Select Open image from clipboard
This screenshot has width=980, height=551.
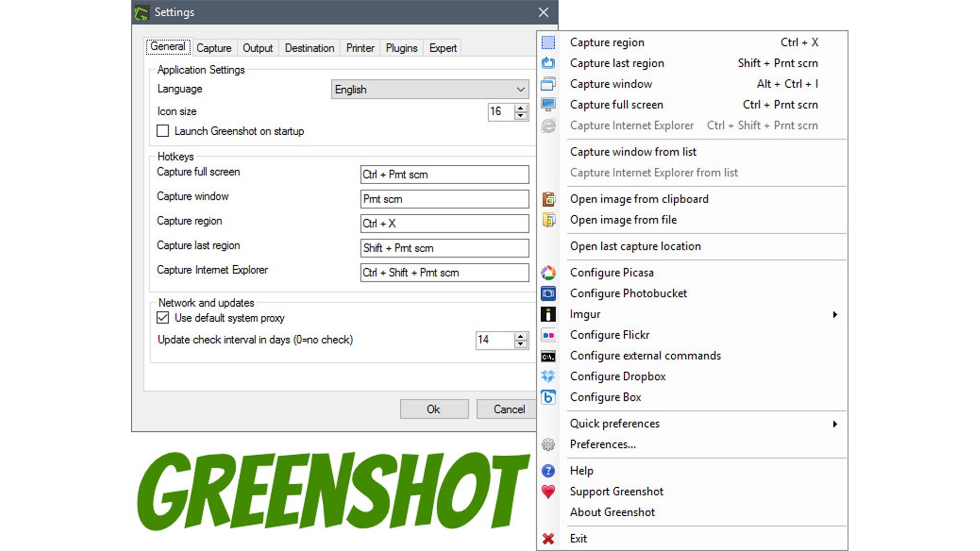coord(692,199)
